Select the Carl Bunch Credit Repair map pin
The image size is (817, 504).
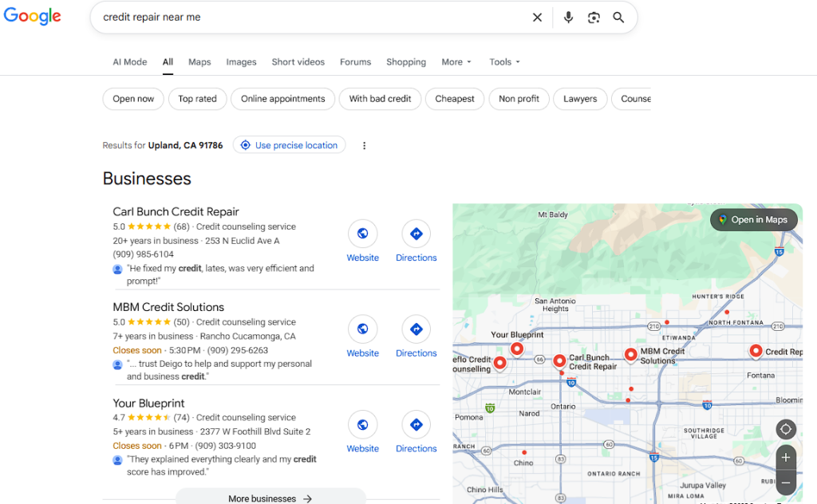coord(559,360)
